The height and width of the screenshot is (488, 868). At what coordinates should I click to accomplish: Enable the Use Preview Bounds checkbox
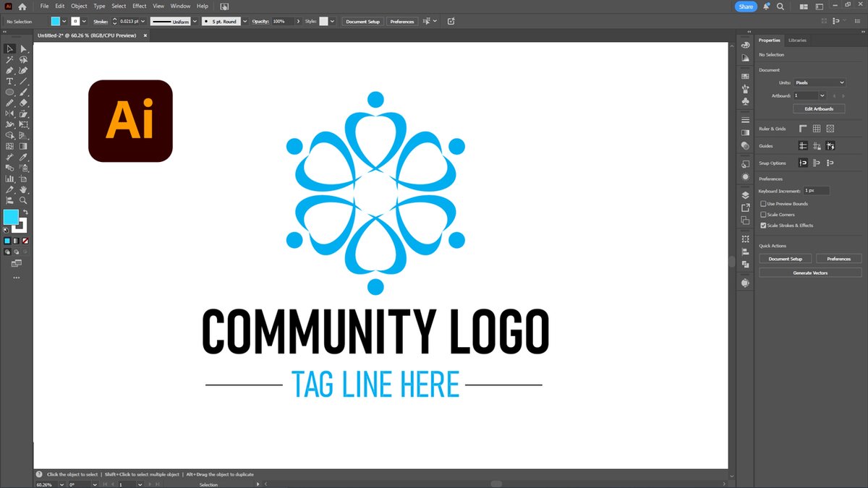coord(763,204)
